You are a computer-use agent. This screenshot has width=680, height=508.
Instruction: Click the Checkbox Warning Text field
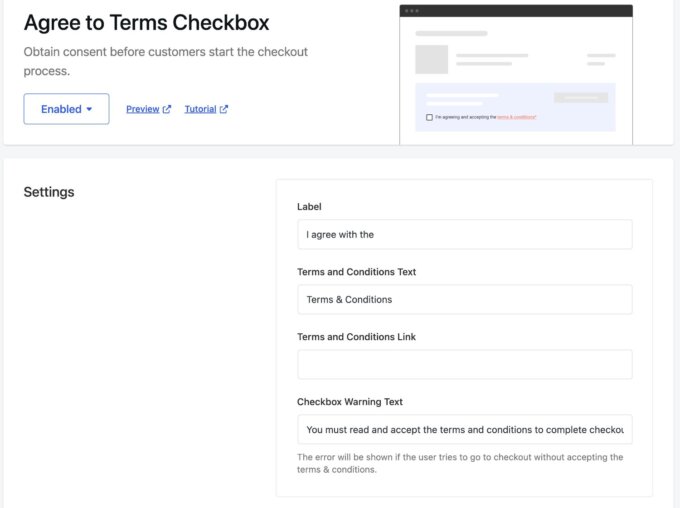coord(465,430)
